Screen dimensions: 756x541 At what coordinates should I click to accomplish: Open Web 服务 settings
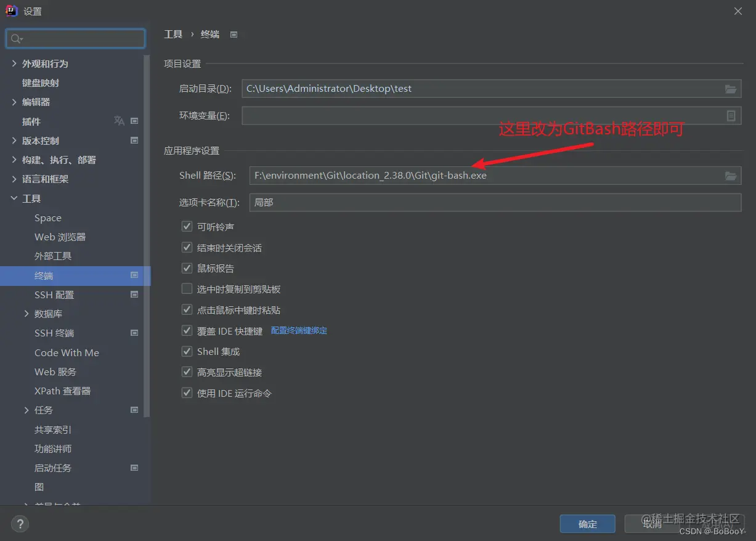55,372
